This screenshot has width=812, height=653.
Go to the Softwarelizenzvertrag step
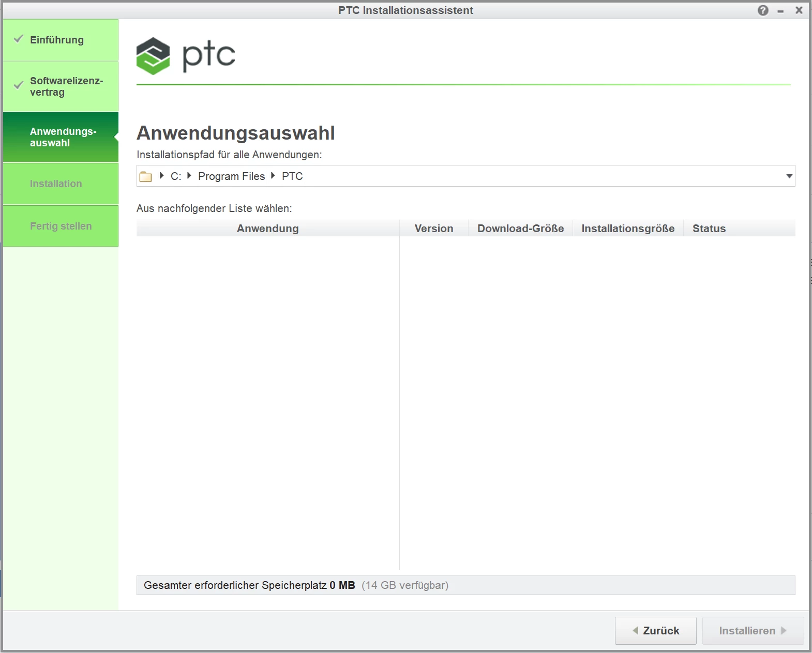[61, 86]
